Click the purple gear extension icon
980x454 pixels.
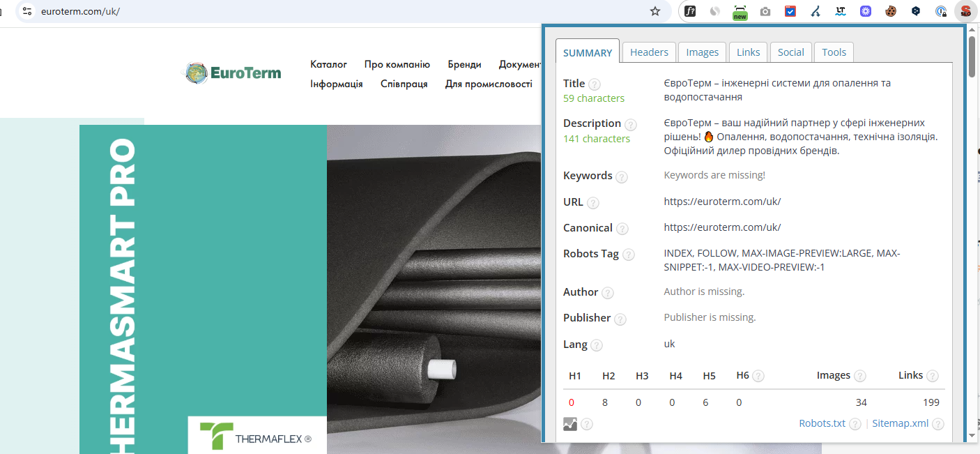[866, 11]
